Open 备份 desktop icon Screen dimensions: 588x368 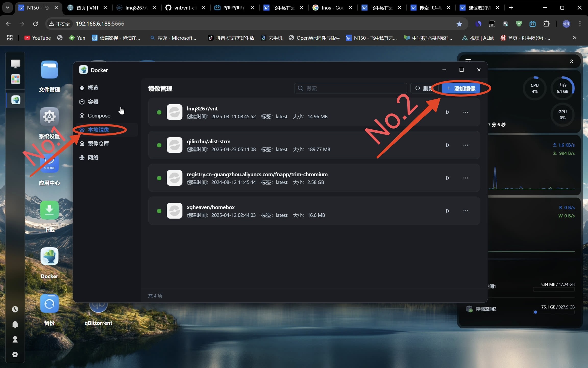49,309
